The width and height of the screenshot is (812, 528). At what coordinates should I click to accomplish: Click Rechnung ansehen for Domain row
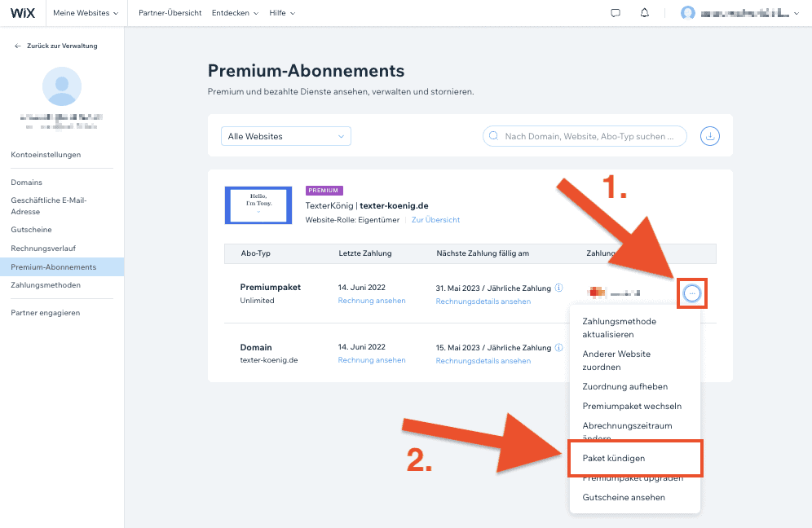(x=371, y=360)
